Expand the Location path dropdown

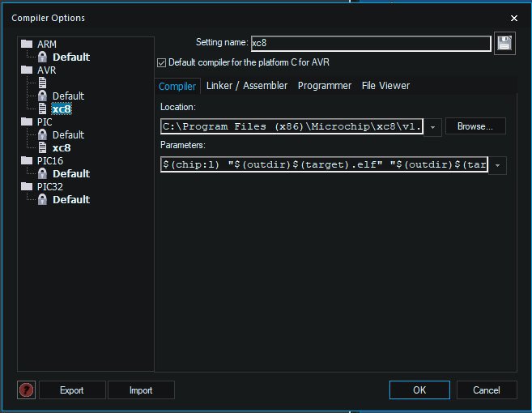pyautogui.click(x=433, y=127)
